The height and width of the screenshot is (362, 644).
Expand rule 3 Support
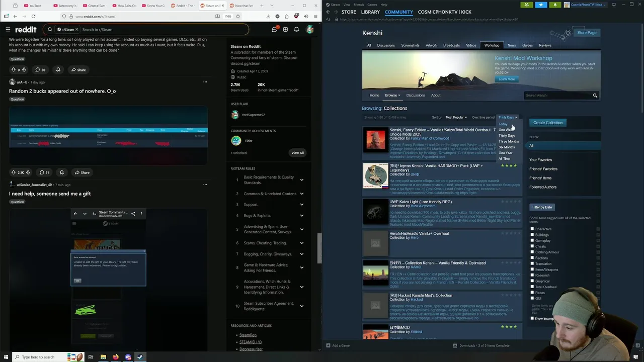pyautogui.click(x=302, y=205)
